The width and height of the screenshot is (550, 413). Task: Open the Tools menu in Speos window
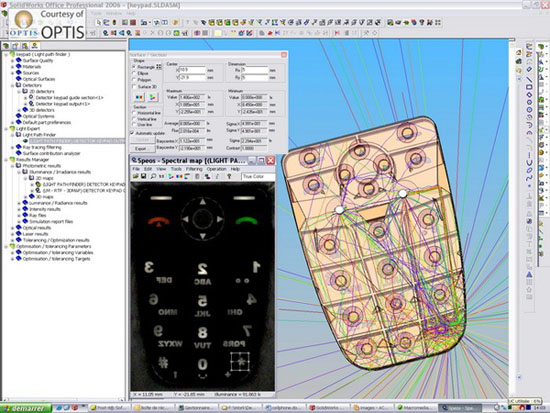176,169
